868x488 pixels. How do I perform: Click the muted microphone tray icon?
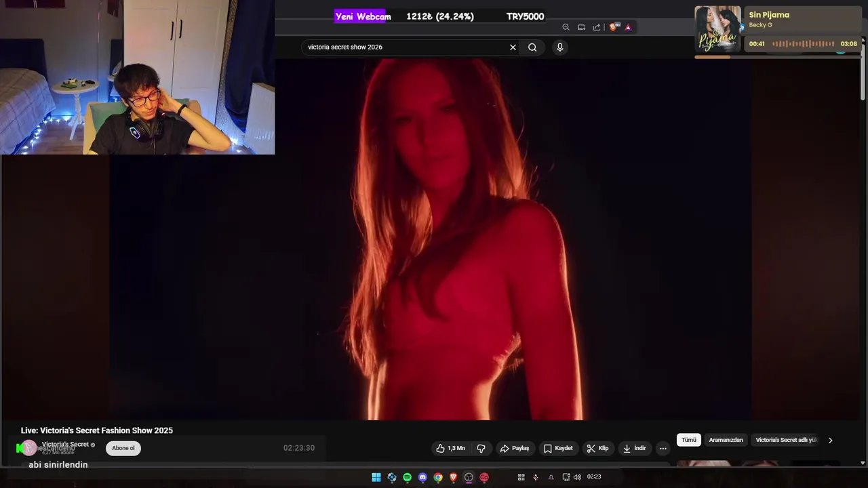pyautogui.click(x=536, y=477)
